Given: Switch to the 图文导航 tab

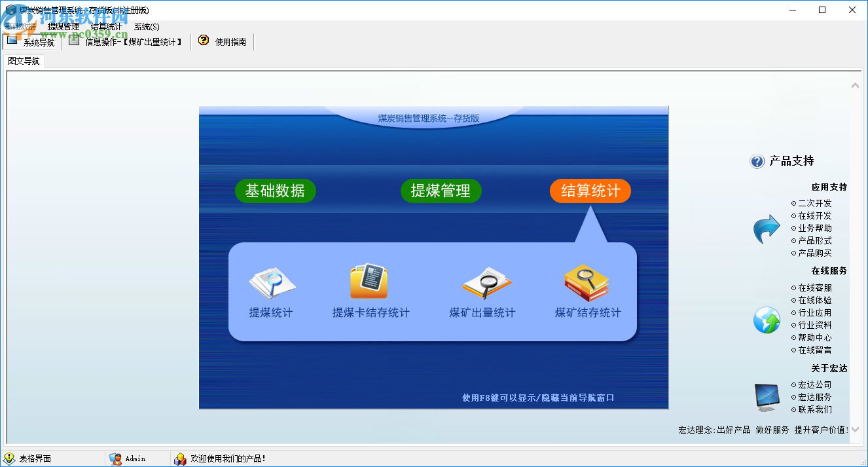Looking at the screenshot, I should [x=24, y=60].
